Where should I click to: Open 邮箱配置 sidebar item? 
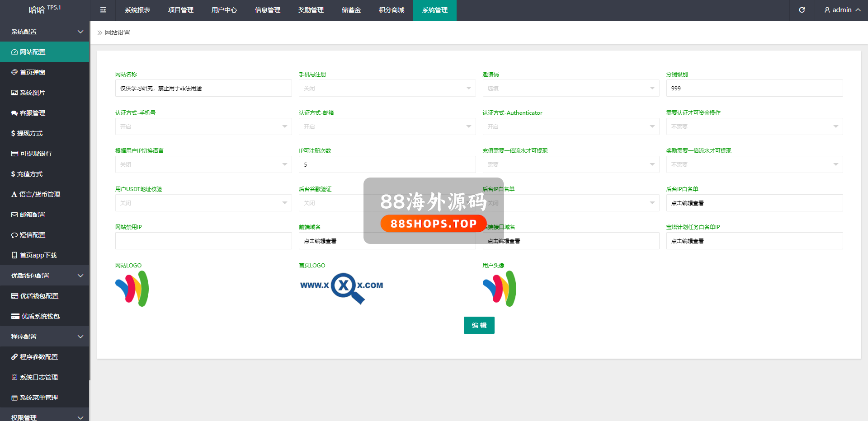point(33,215)
